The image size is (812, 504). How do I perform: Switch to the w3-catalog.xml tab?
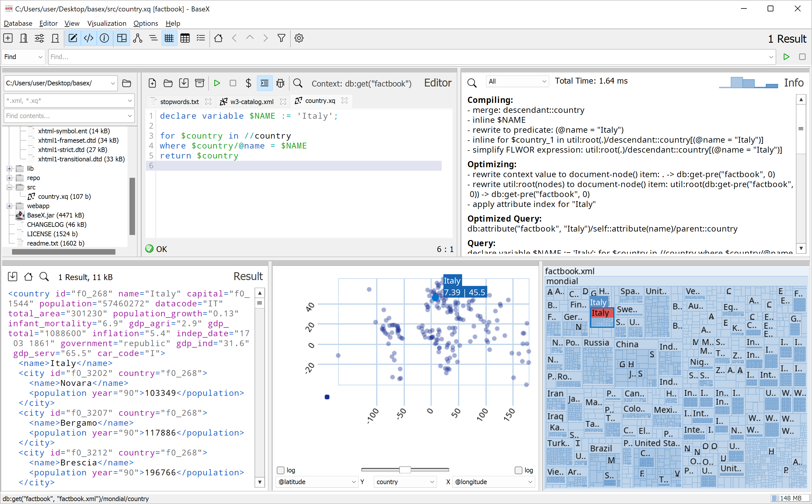(x=252, y=101)
